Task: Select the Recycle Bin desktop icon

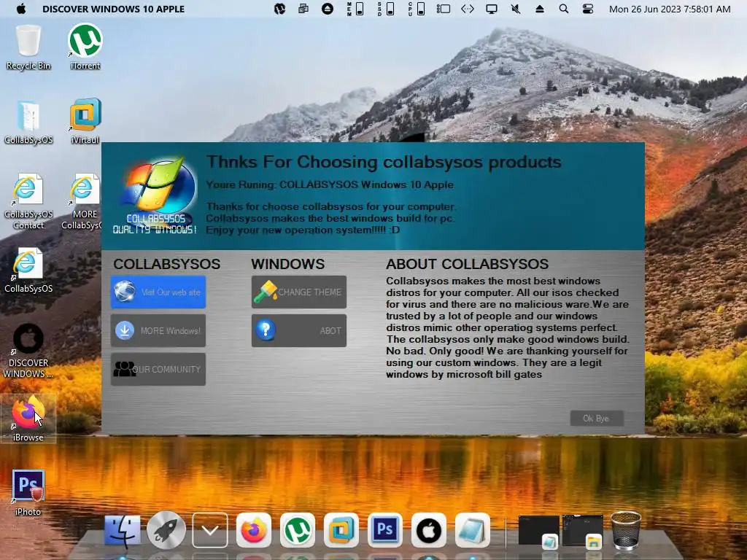Action: 28,47
